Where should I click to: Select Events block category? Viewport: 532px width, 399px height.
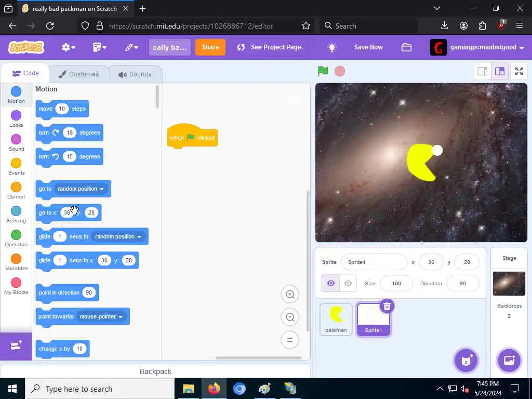16,167
